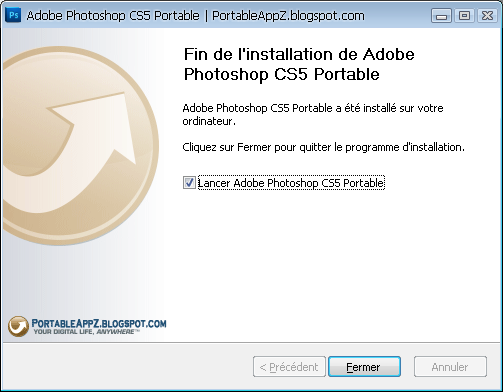Minimize the installer window
The image size is (503, 392).
point(441,16)
